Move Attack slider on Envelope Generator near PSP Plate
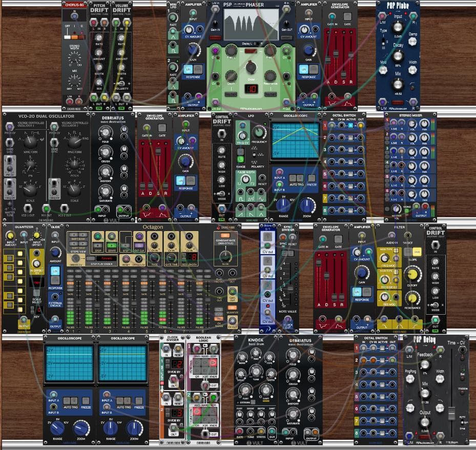The image size is (476, 450). click(328, 59)
